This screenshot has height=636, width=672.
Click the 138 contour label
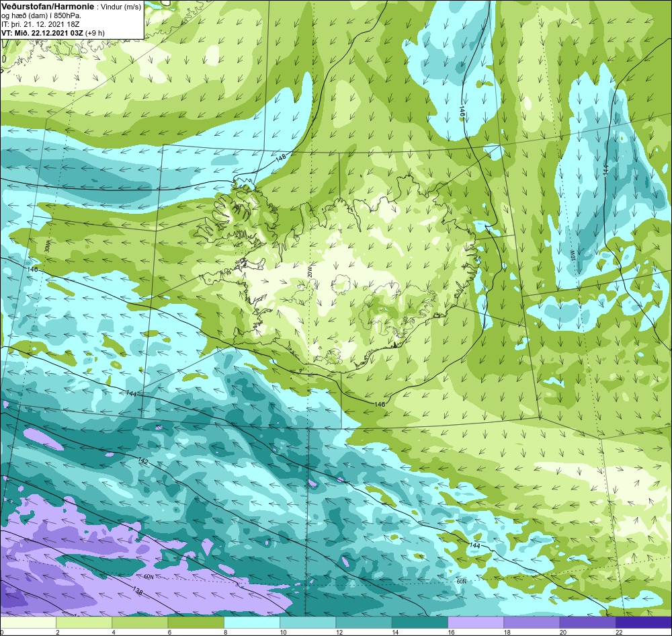tap(138, 590)
